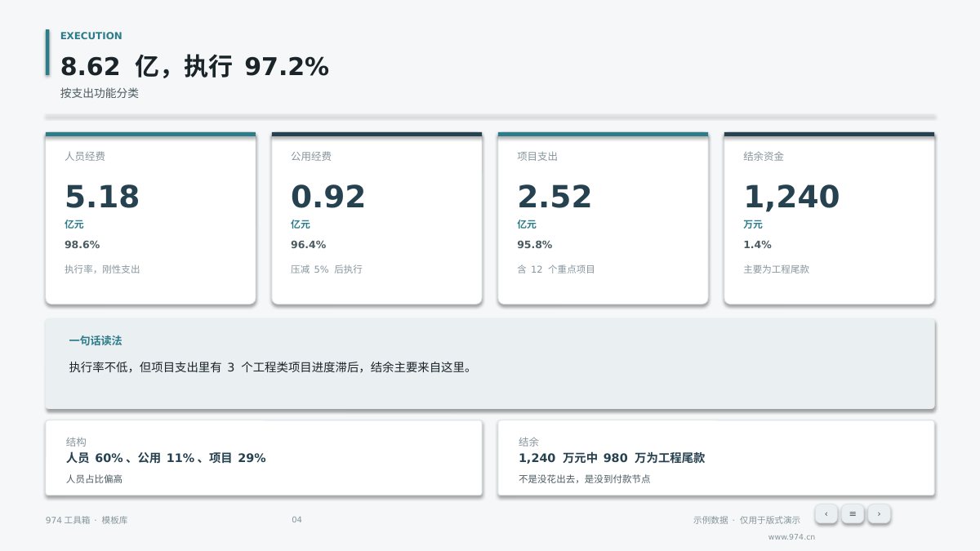Viewport: 980px width, 551px height.
Task: Click the note 主要为工程尾款
Action: coord(776,269)
